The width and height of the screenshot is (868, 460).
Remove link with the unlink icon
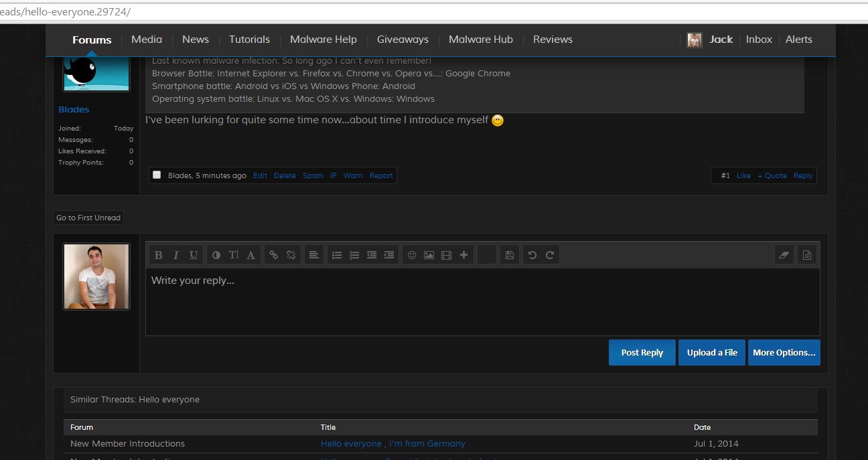(291, 255)
